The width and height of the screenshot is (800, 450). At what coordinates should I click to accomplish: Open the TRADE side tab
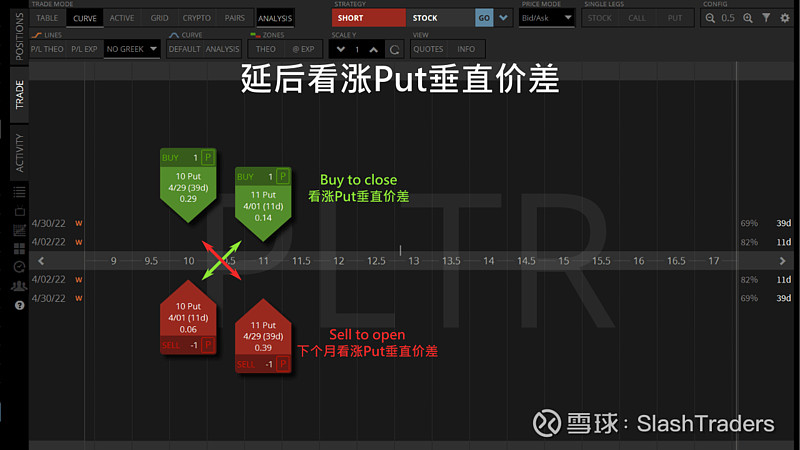click(x=19, y=95)
